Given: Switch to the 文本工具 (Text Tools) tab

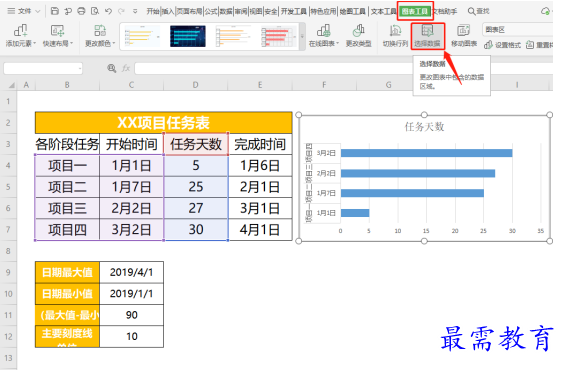Looking at the screenshot, I should [x=383, y=11].
